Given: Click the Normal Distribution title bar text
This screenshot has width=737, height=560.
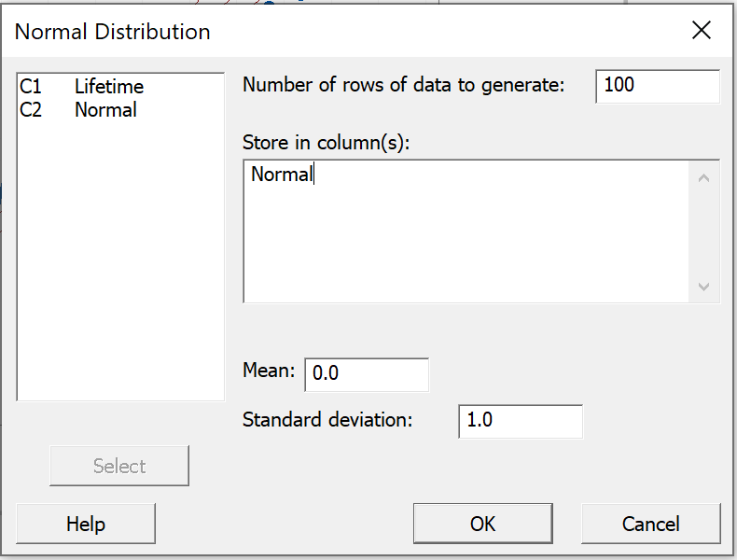Looking at the screenshot, I should (112, 32).
